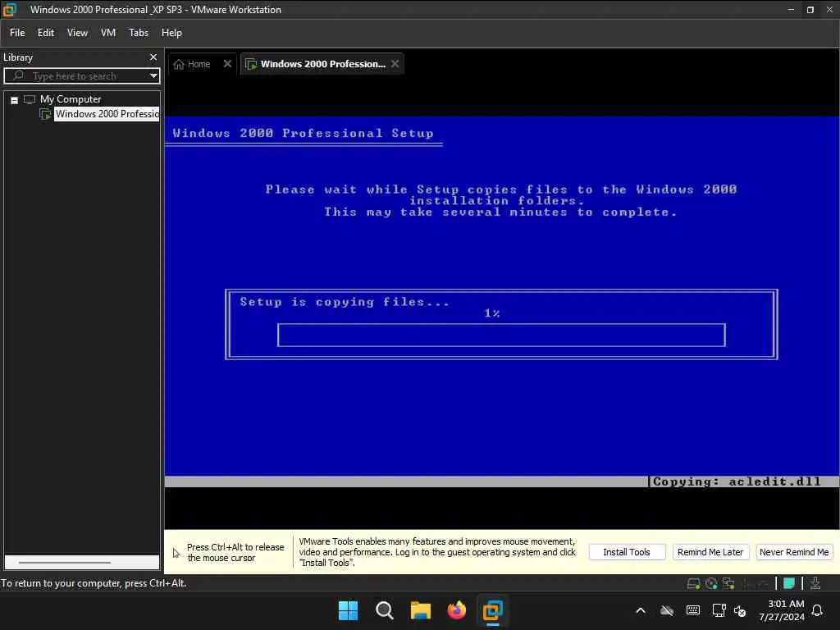This screenshot has height=630, width=840.
Task: Show hidden tray icons chevron
Action: pyautogui.click(x=641, y=610)
